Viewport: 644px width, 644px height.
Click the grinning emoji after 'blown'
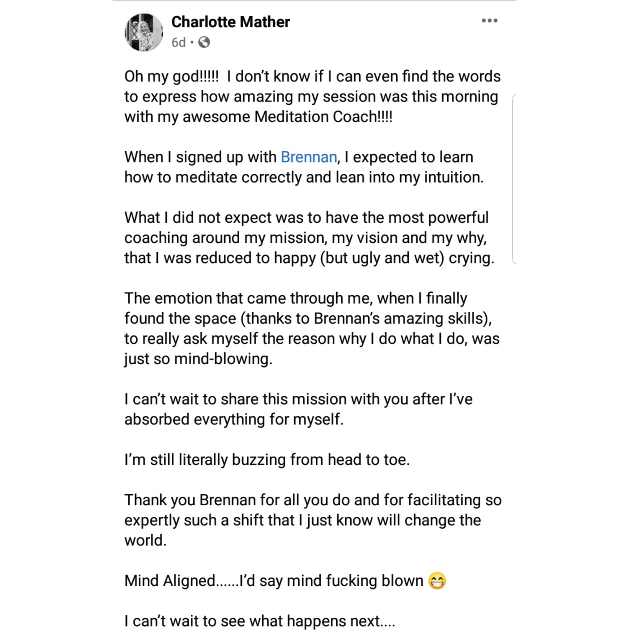click(x=437, y=581)
